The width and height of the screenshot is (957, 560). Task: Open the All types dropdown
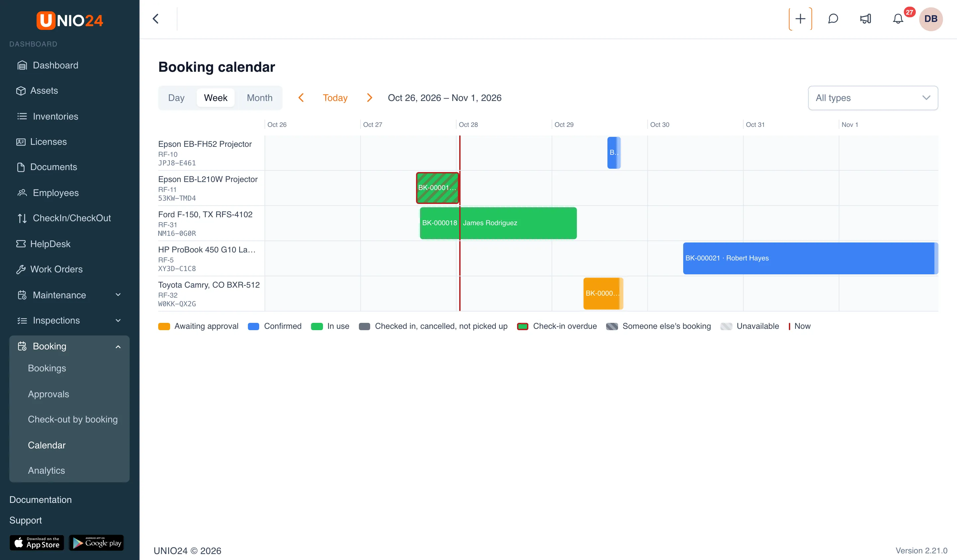click(873, 98)
